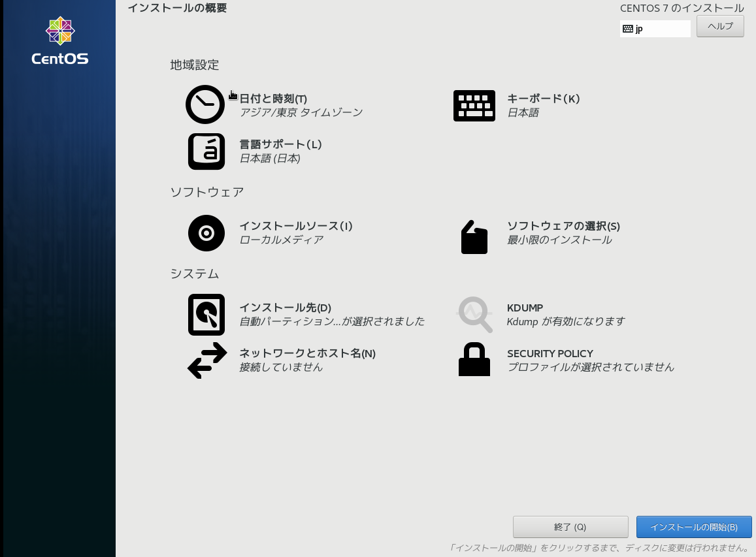The height and width of the screenshot is (557, 756).
Task: Click the CentOS logo in the sidebar
Action: tap(59, 41)
